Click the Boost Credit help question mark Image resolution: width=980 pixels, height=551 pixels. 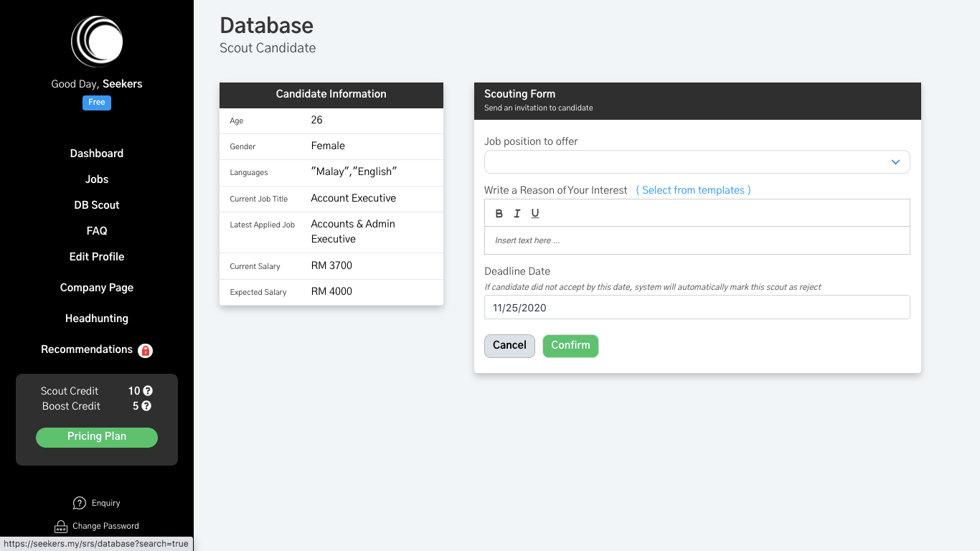click(x=146, y=406)
